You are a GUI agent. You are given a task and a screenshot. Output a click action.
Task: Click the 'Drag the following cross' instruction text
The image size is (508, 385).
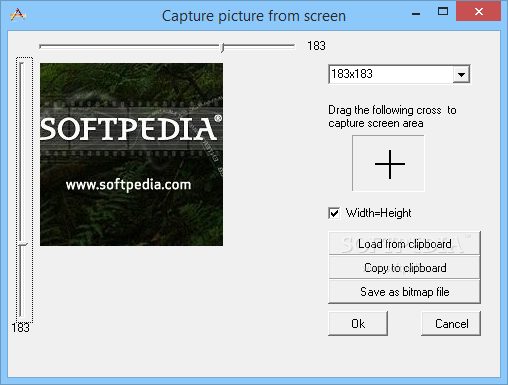[392, 116]
